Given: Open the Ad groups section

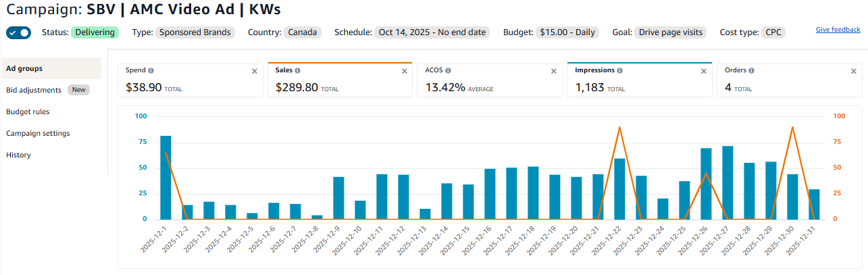Looking at the screenshot, I should (24, 68).
